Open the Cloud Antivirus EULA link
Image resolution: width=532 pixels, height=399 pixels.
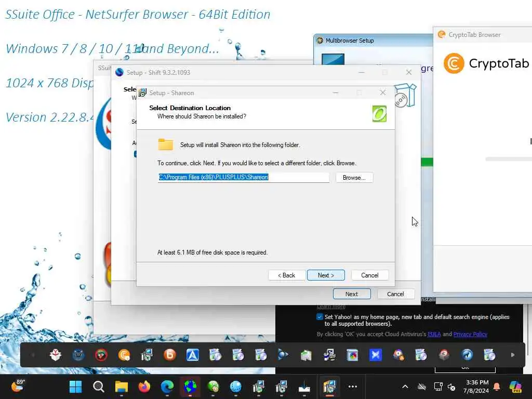[434, 334]
